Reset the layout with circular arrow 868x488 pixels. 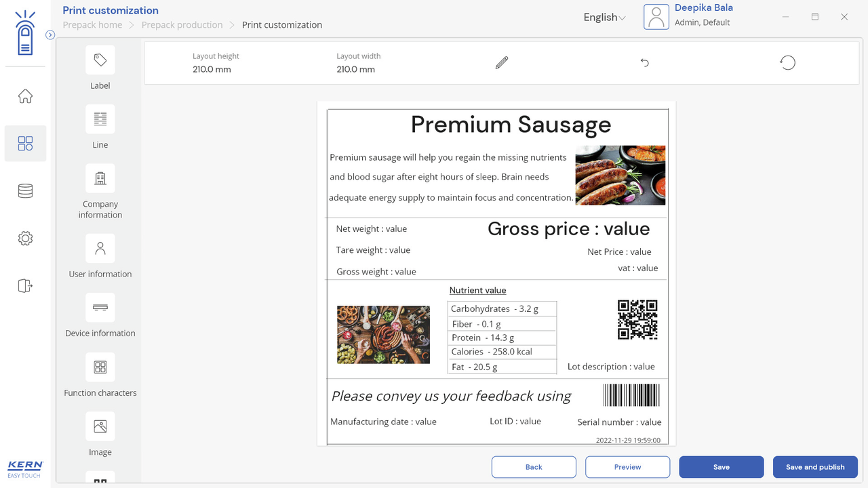[x=787, y=63]
